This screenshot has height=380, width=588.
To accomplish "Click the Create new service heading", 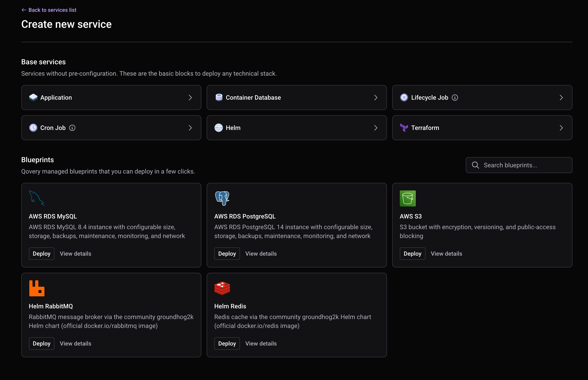I will [66, 24].
